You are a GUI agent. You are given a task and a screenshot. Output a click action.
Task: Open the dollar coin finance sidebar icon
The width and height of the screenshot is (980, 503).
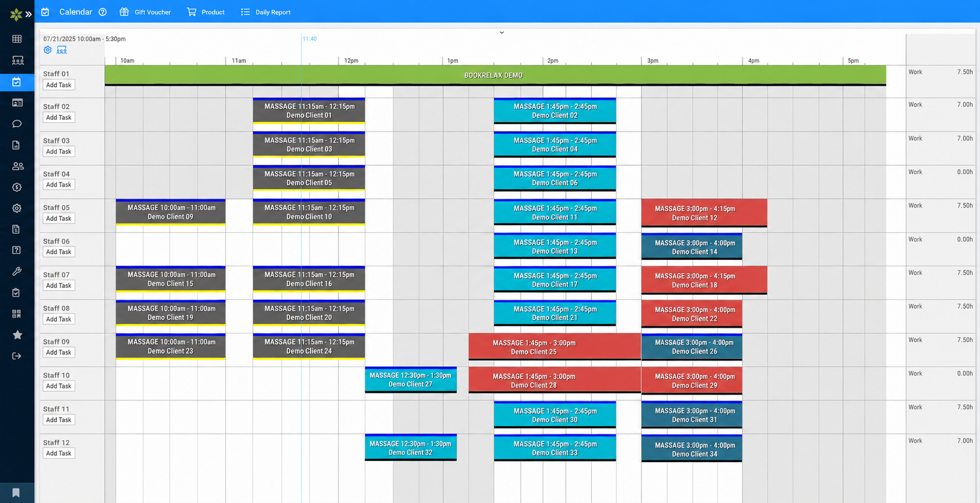17,187
